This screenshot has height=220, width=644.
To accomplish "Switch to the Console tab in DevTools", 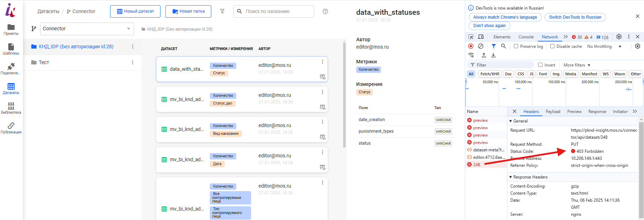I will (x=526, y=37).
